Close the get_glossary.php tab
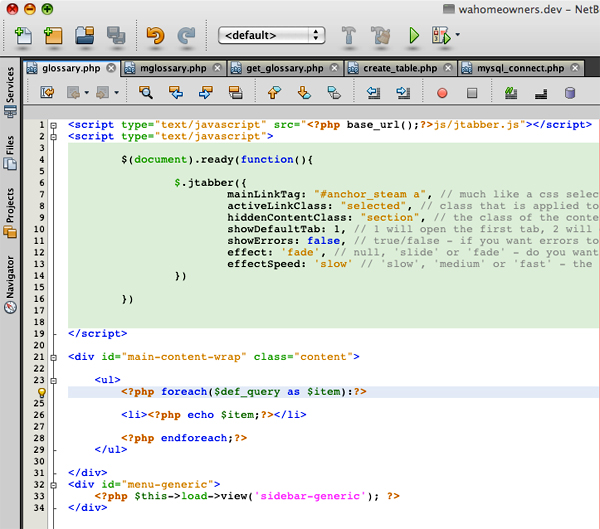This screenshot has height=529, width=600. 334,68
